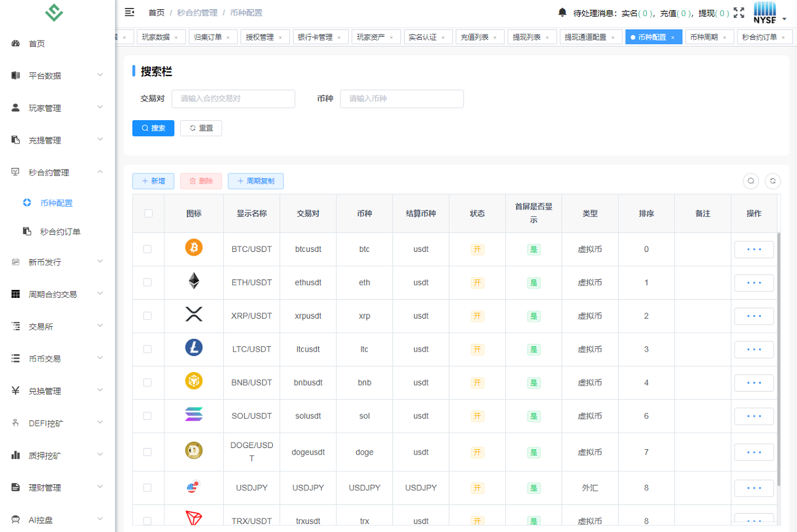797x532 pixels.
Task: Click the Bitcoin icon in BTC/USDT row
Action: pyautogui.click(x=194, y=248)
